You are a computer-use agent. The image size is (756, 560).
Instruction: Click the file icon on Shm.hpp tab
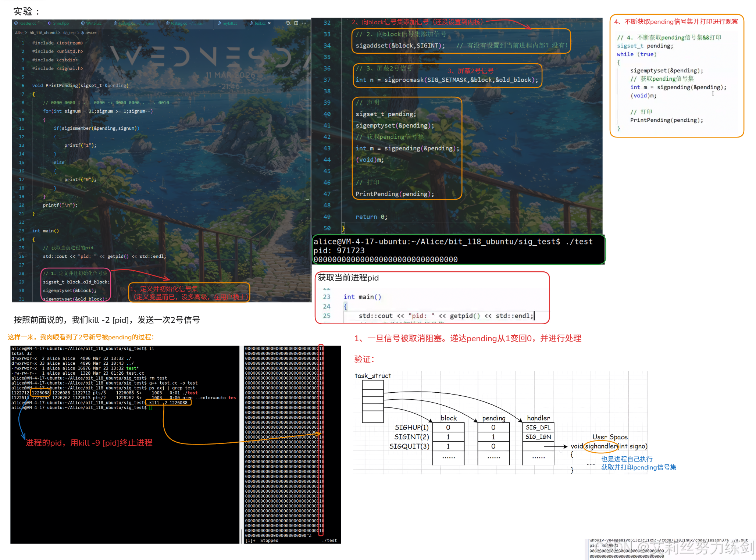click(50, 23)
